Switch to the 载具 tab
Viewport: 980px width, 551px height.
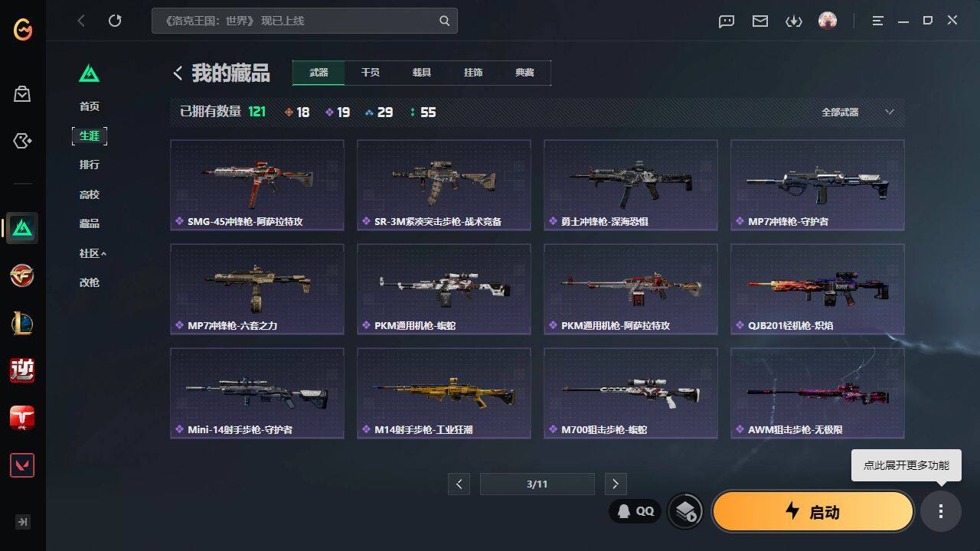click(x=422, y=73)
